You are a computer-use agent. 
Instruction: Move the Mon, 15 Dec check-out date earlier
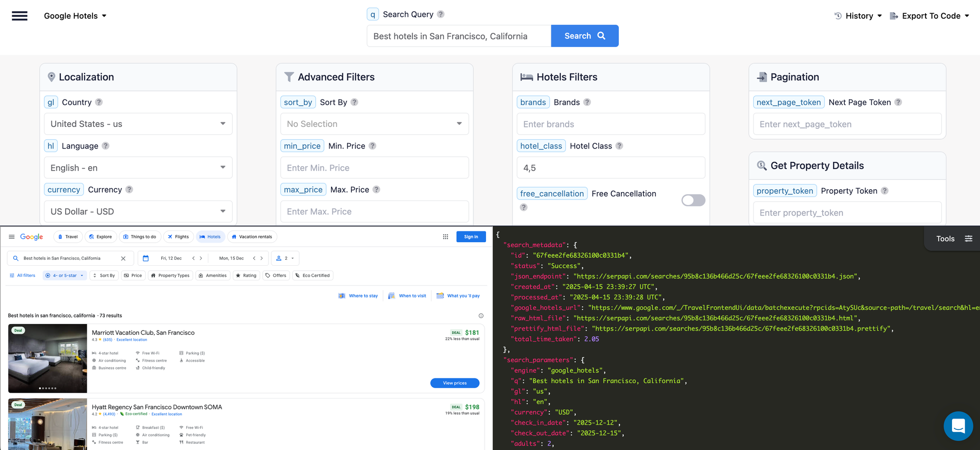coord(254,258)
